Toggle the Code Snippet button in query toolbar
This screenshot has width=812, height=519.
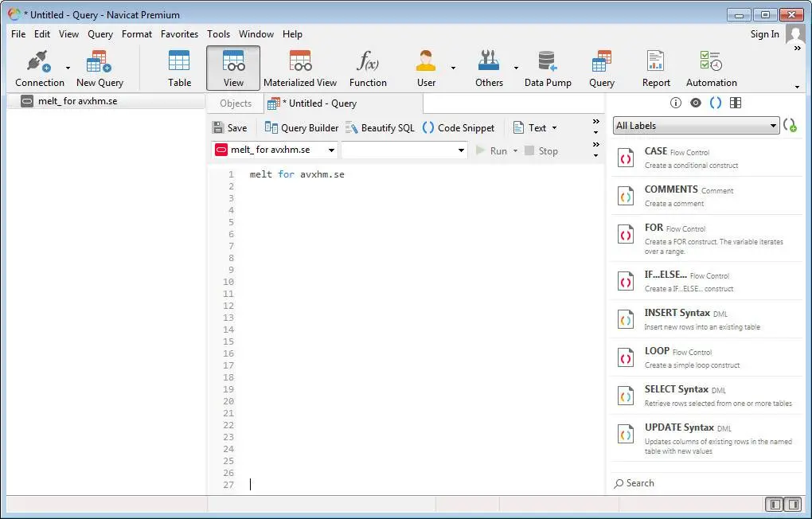pyautogui.click(x=459, y=128)
